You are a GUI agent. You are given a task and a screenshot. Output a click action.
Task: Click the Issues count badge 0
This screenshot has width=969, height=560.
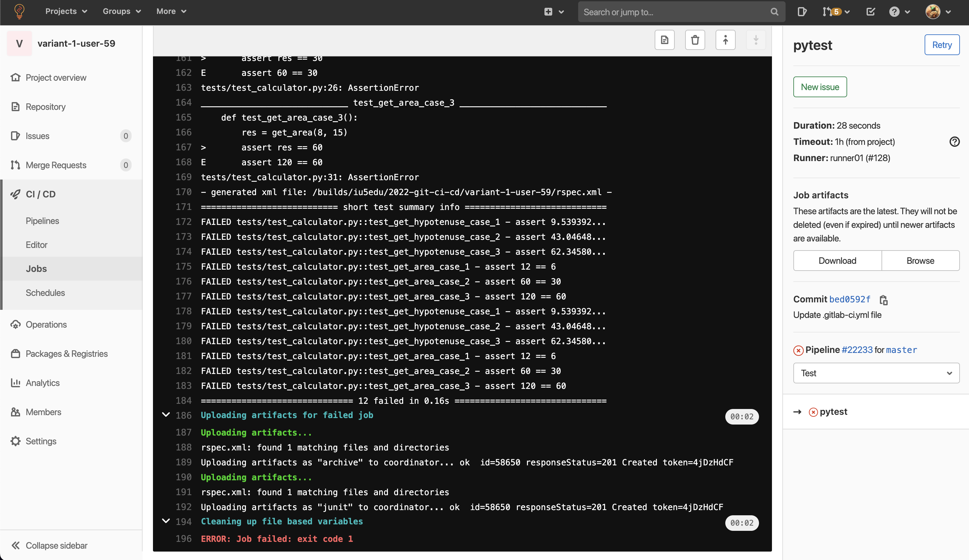point(125,136)
